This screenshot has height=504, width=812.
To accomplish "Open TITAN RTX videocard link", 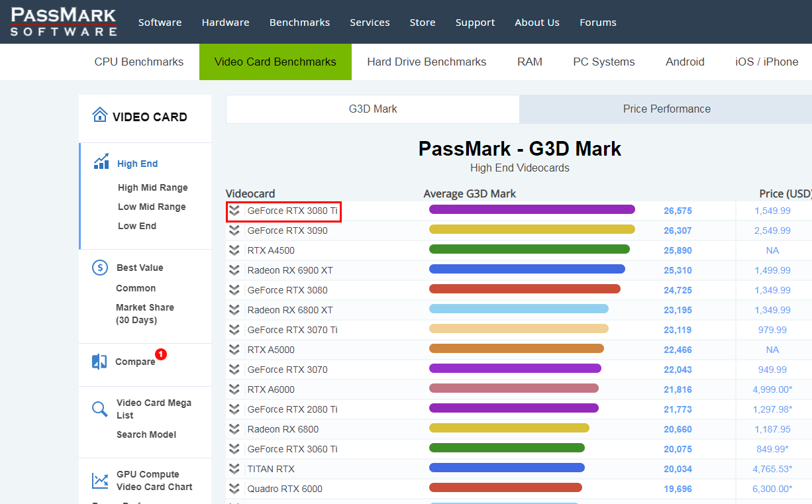I will (271, 469).
